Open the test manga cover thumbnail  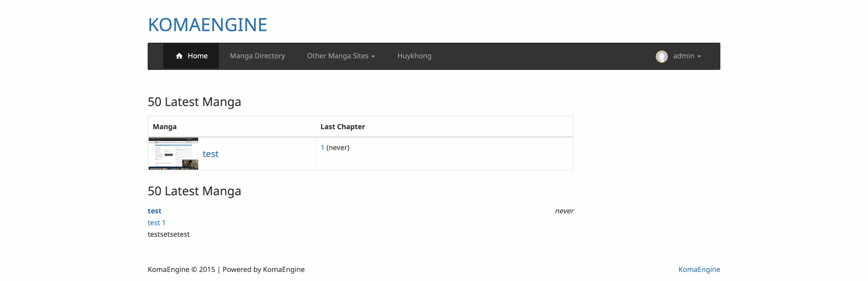(x=173, y=154)
